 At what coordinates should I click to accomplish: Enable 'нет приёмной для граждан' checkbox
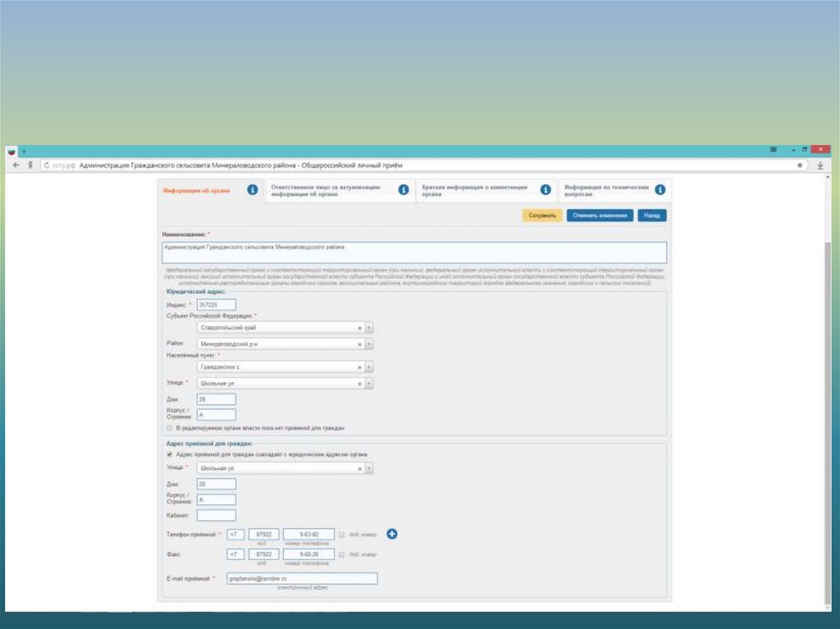[169, 428]
